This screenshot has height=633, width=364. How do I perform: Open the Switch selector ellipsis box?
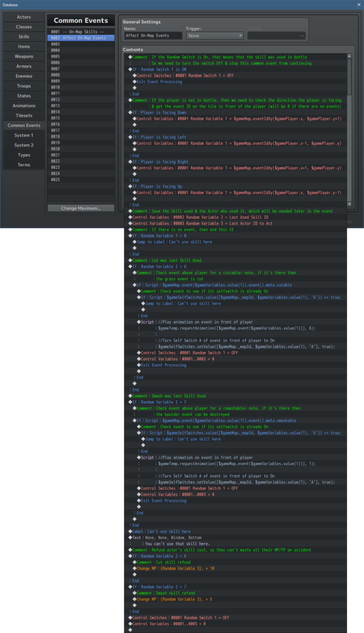(x=276, y=36)
